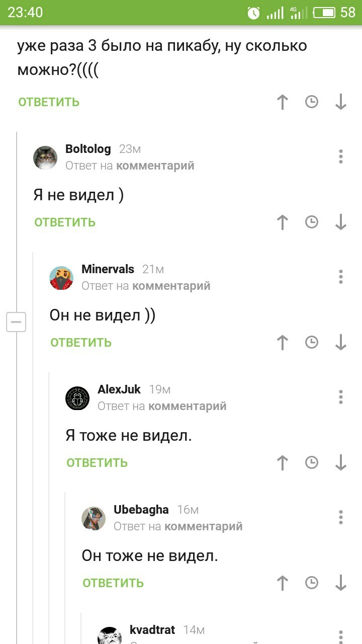This screenshot has height=644, width=362.
Task: Open three-dot menu on Ubebagha's comment
Action: pyautogui.click(x=341, y=517)
